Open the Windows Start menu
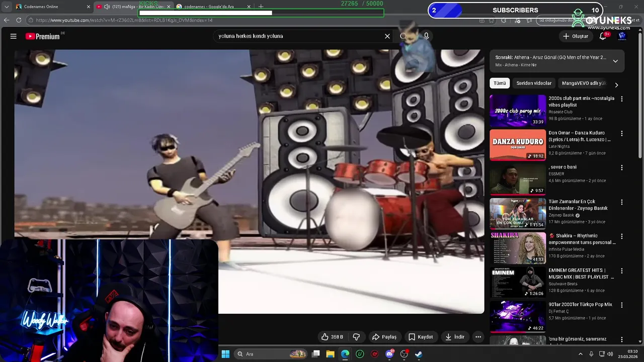The image size is (644, 362). (225, 354)
